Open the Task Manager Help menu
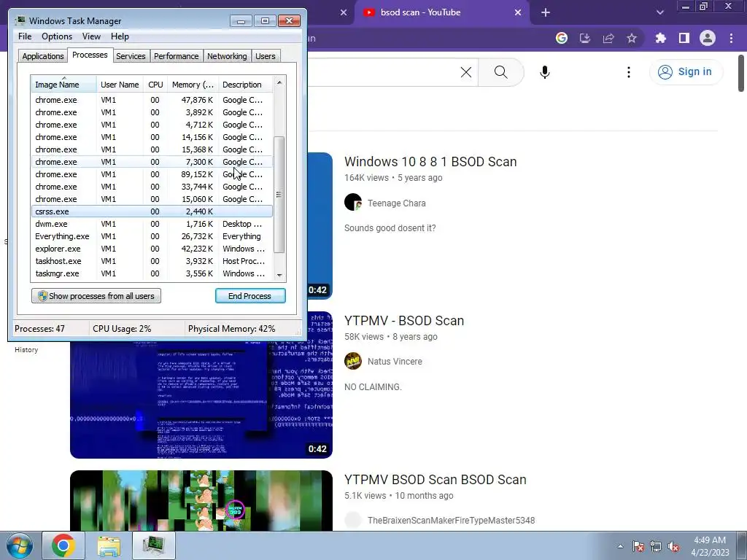 tap(120, 36)
